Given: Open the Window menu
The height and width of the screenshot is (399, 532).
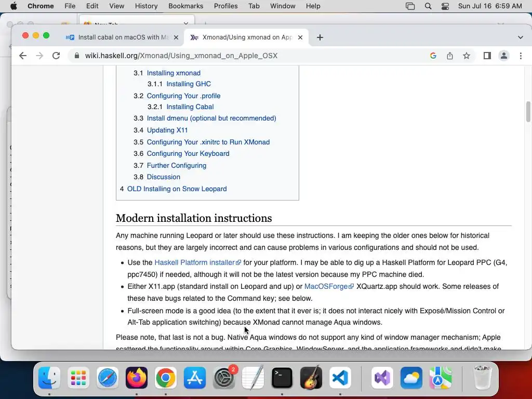Looking at the screenshot, I should point(283,6).
